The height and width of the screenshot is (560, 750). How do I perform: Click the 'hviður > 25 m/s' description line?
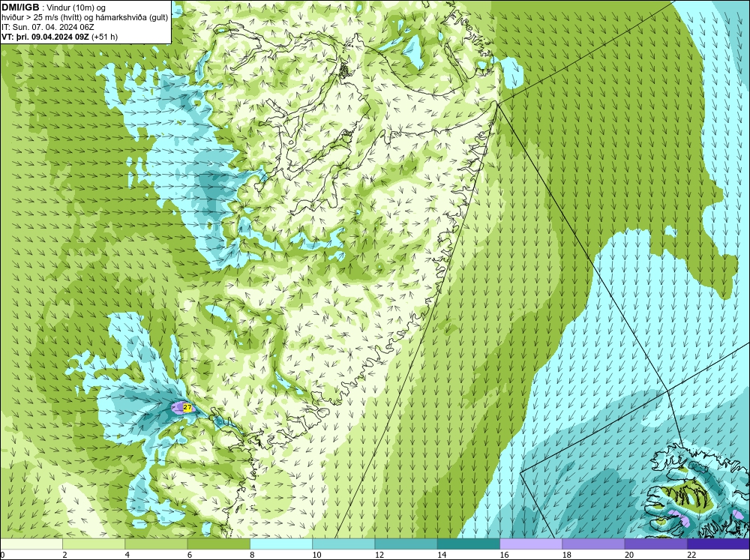[x=85, y=17]
